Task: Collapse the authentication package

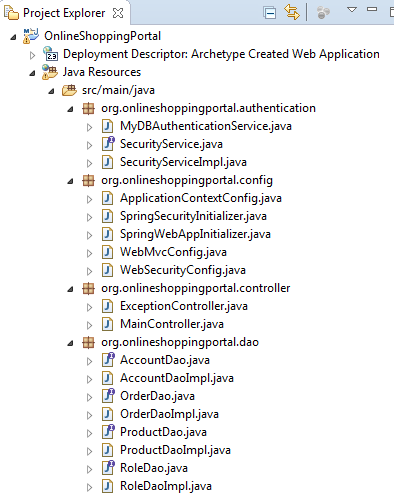Action: click(70, 109)
